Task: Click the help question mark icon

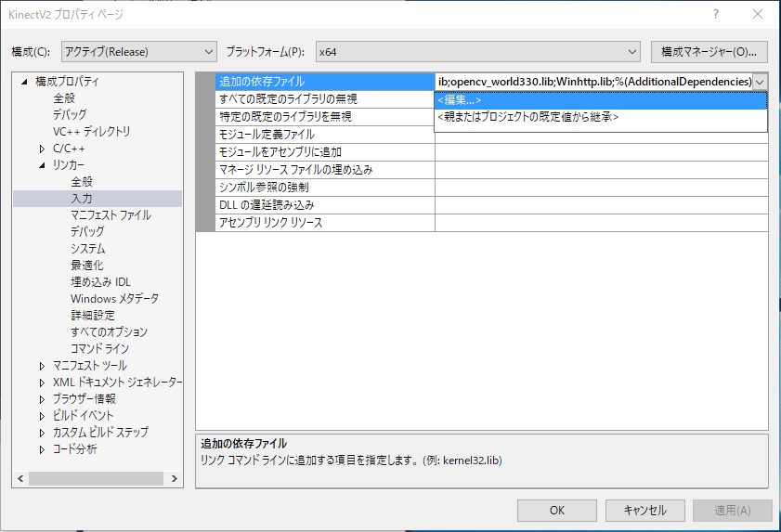Action: pyautogui.click(x=716, y=15)
